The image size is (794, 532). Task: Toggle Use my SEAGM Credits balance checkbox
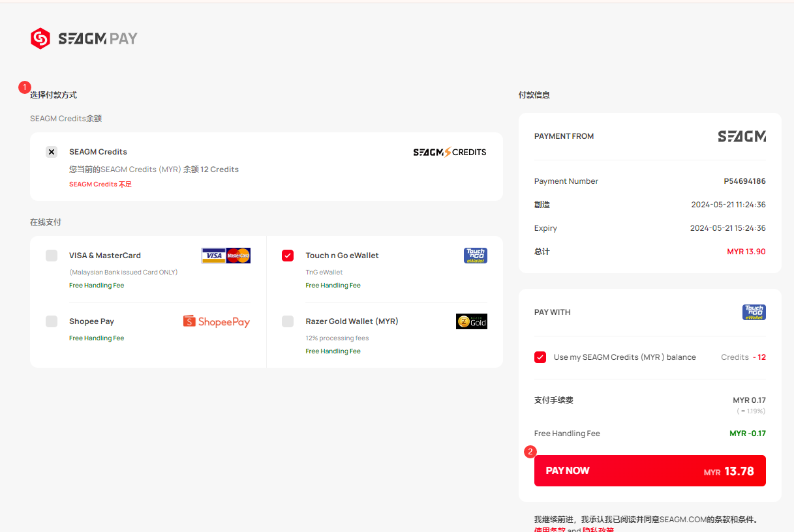pos(540,357)
